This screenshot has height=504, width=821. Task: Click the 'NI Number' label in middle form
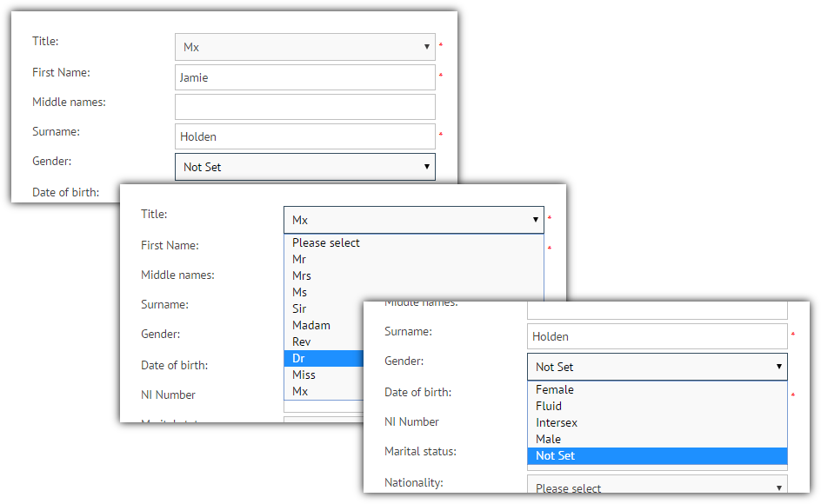168,395
